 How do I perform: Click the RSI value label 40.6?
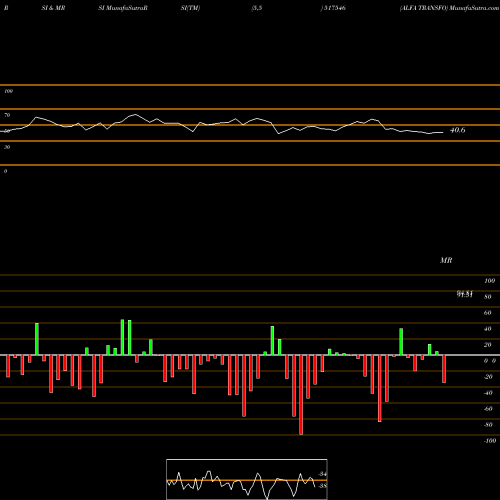[x=458, y=130]
